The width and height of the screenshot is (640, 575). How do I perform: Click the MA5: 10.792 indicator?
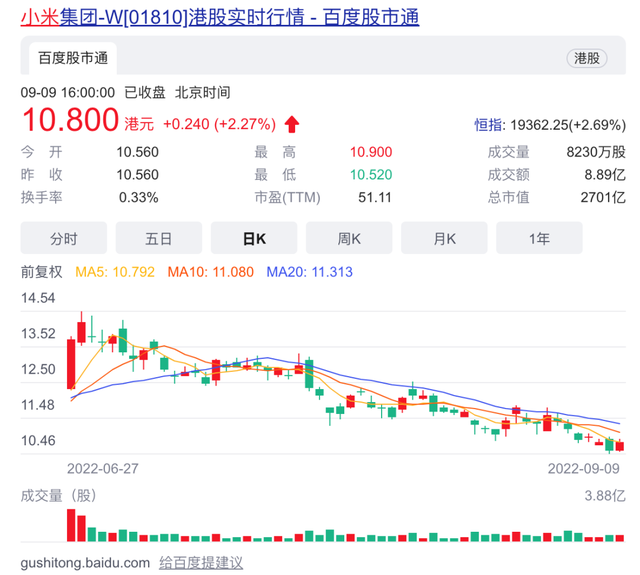coord(115,272)
